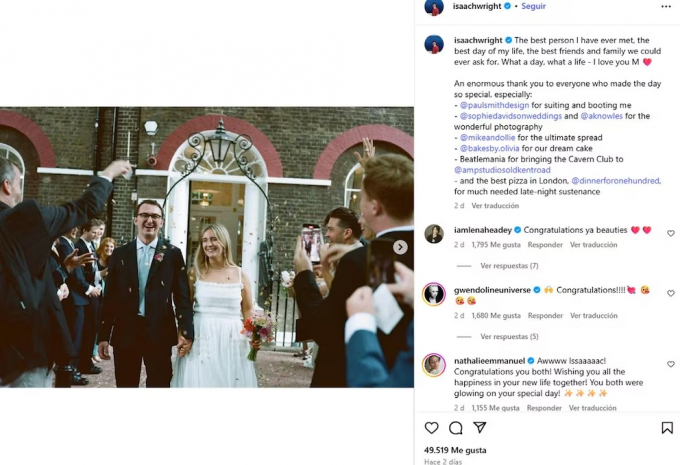Click "Seguir" to follow isaachwright
This screenshot has height=465, width=680.
point(533,6)
